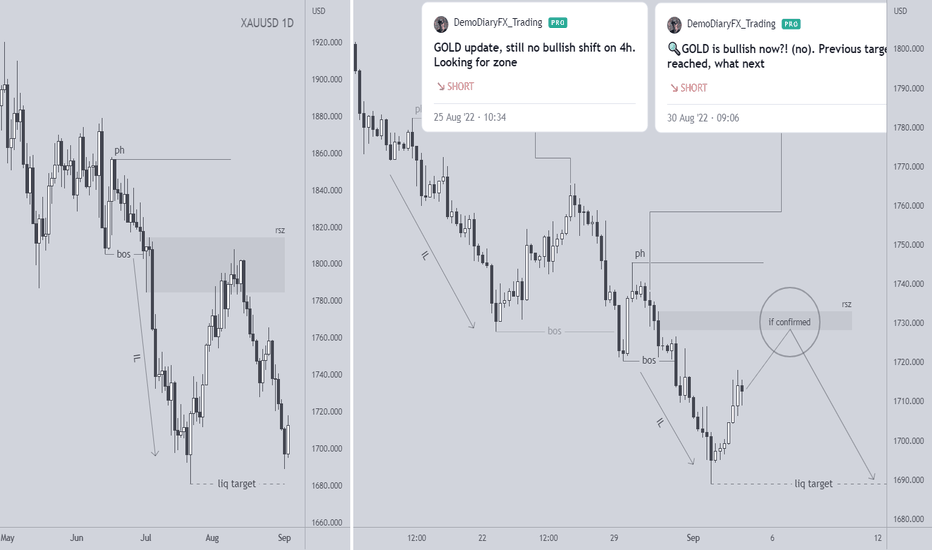Select the rsz zone on the daily chart
The width and height of the screenshot is (932, 550).
coord(219,265)
